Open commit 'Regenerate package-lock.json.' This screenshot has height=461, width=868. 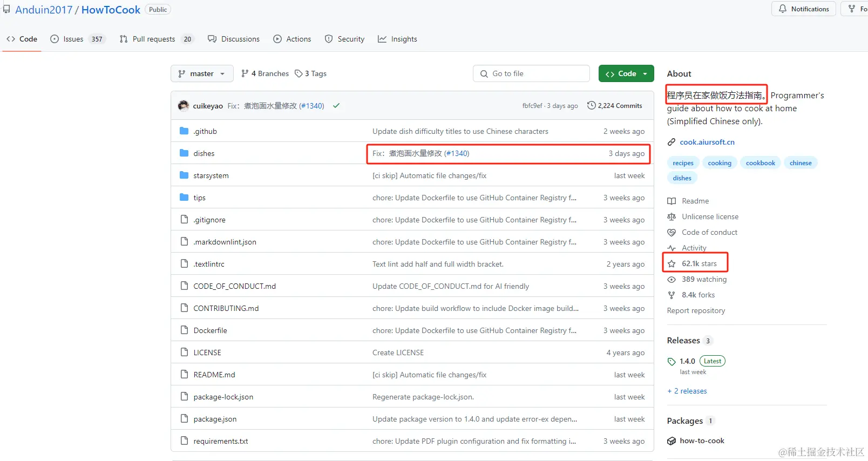423,397
